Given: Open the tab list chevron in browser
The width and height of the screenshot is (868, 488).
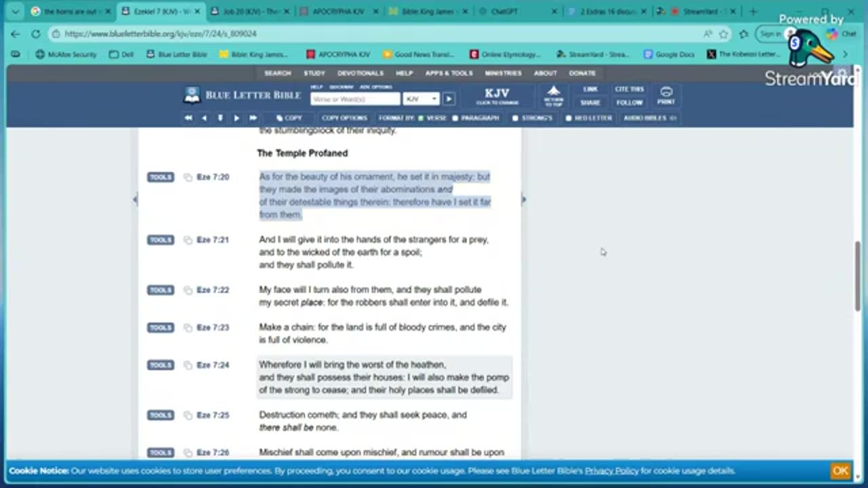Looking at the screenshot, I should coord(15,12).
